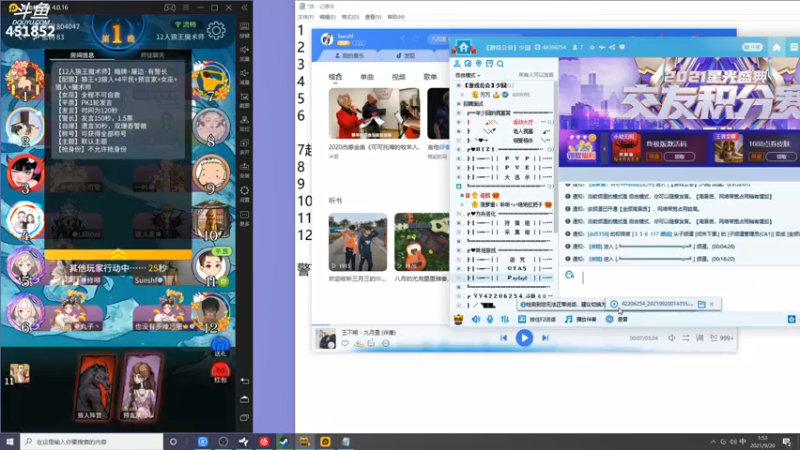Viewport: 800px width, 450px height.
Task: Select player 1 avatar
Action: (24, 81)
